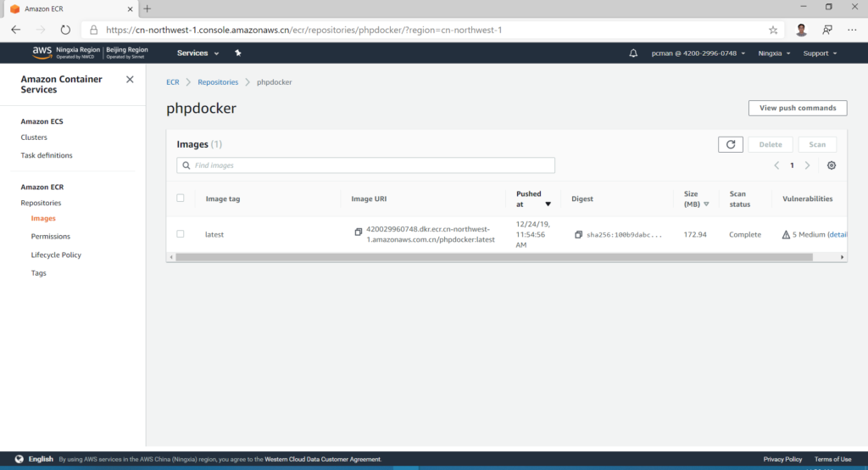This screenshot has height=470, width=868.
Task: Expand the Services dropdown menu
Action: (198, 53)
